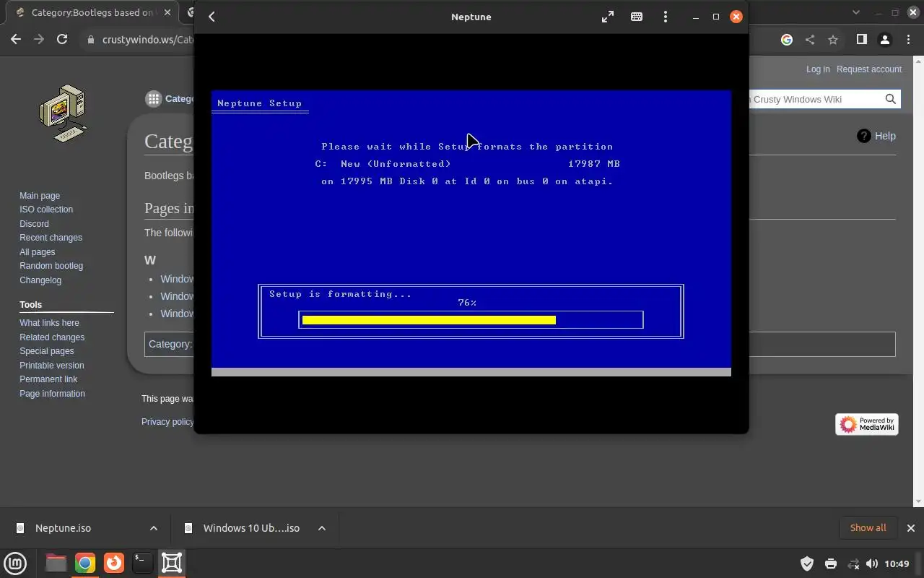Open three-dot menu in Neptune window
Screen dimensions: 924x578
pos(666,17)
